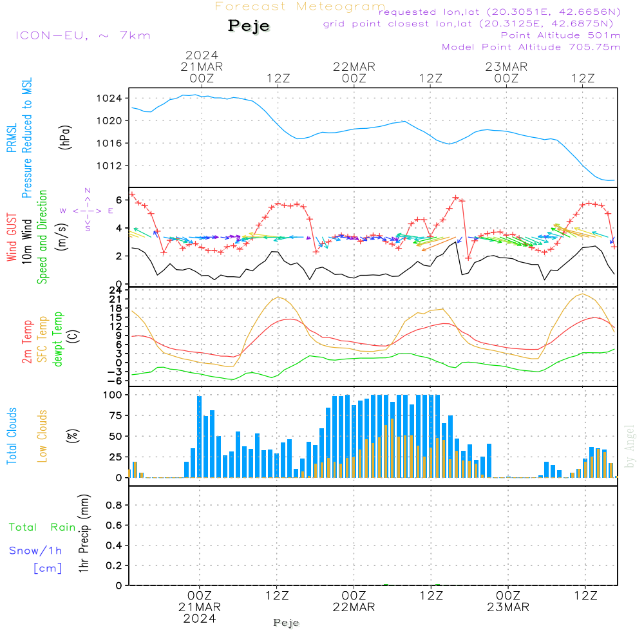Click the Point Altitude 501m text
This screenshot has width=644, height=644.
point(560,35)
